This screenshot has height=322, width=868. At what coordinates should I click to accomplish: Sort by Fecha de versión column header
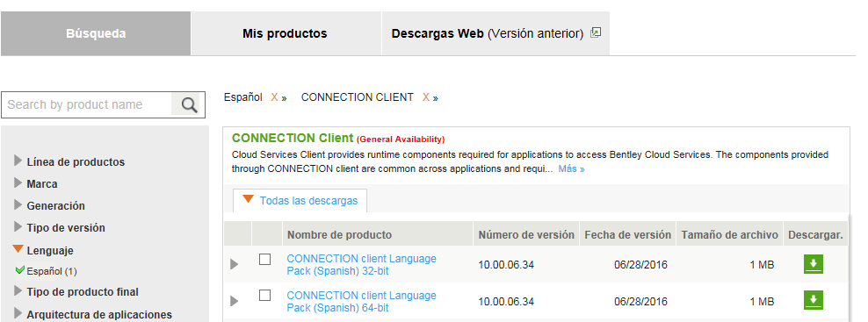628,234
